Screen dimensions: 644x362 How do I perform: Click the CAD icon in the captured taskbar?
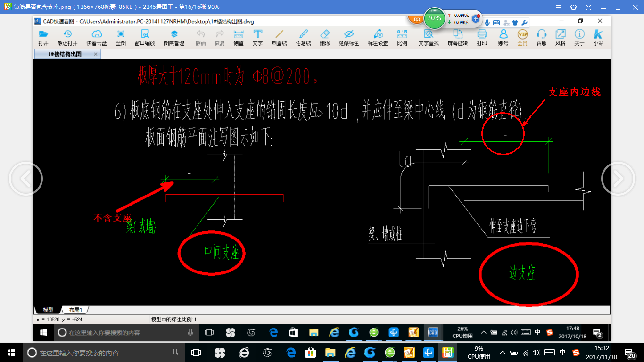click(x=432, y=332)
